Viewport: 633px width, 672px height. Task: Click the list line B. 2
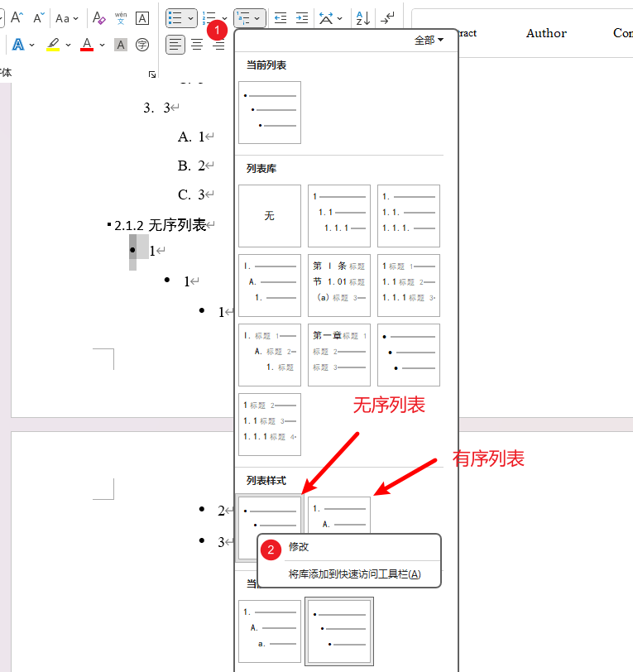[195, 166]
